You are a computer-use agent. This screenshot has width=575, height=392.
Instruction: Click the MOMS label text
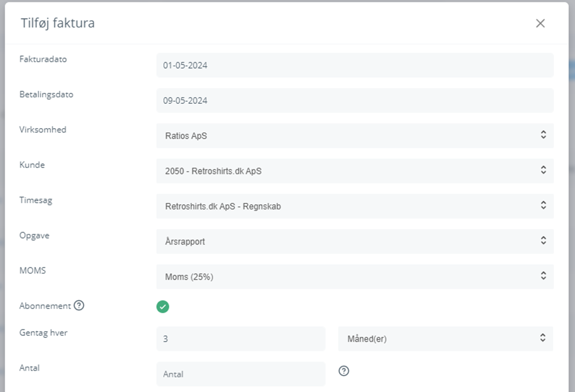pyautogui.click(x=32, y=271)
